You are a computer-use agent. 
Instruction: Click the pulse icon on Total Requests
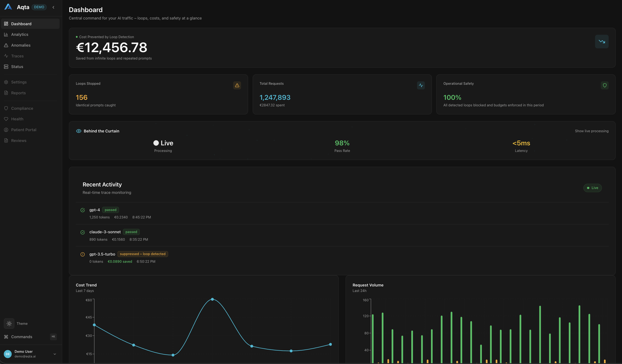421,85
